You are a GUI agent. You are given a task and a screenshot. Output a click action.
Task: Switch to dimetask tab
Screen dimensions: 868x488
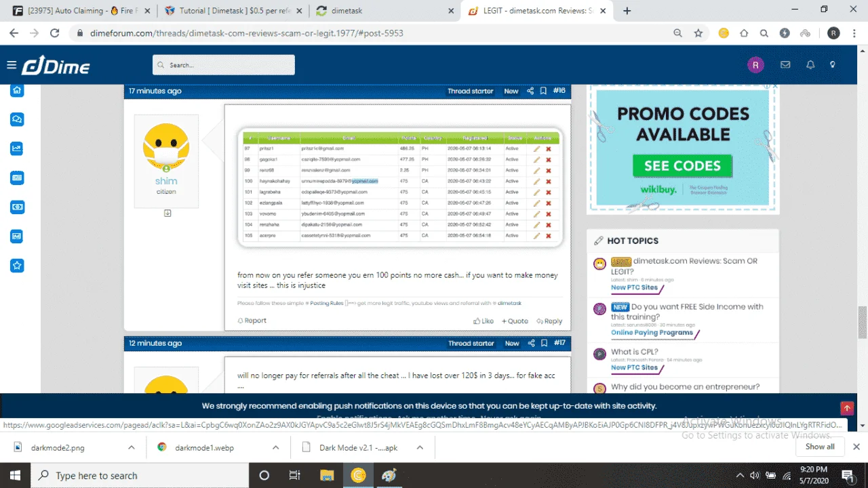click(385, 11)
